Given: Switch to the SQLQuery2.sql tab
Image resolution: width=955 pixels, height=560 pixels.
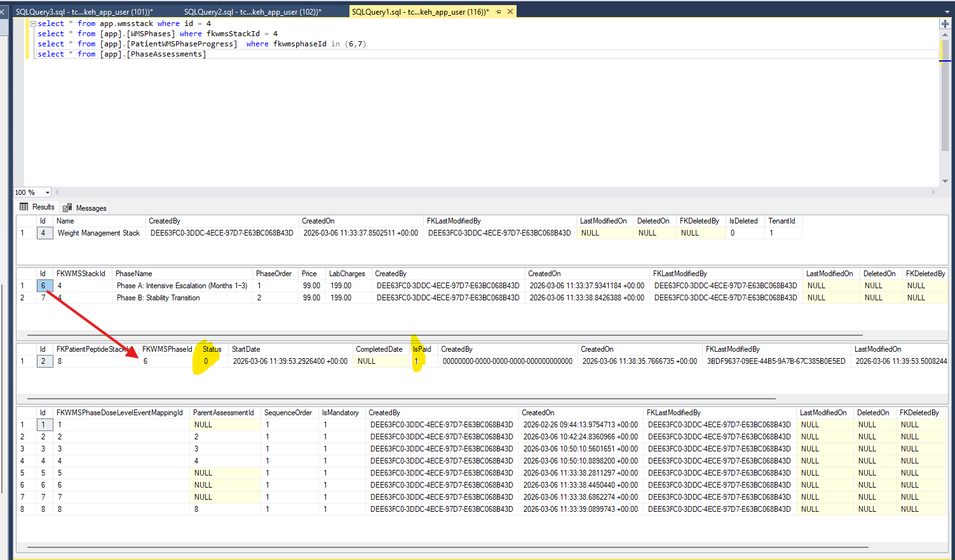Looking at the screenshot, I should [252, 12].
